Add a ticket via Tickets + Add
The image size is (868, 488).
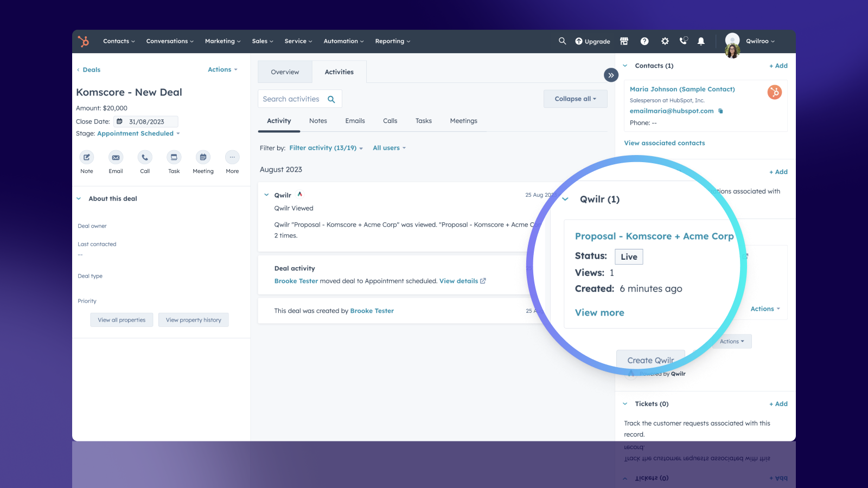pos(778,404)
